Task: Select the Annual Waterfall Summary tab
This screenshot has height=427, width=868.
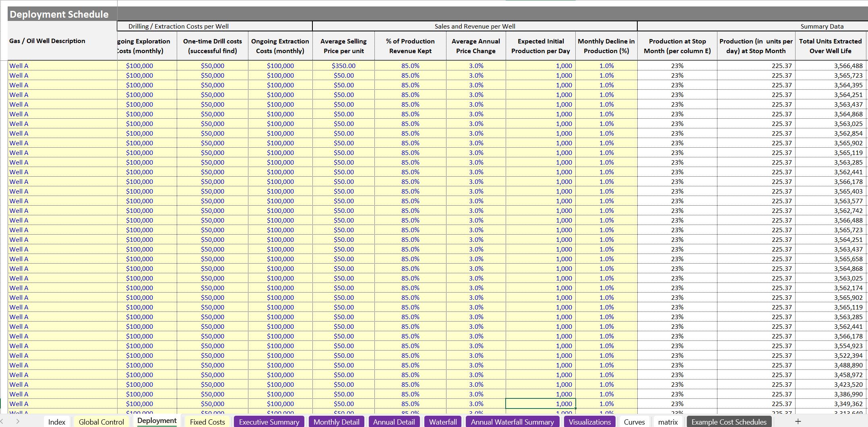Action: point(512,422)
